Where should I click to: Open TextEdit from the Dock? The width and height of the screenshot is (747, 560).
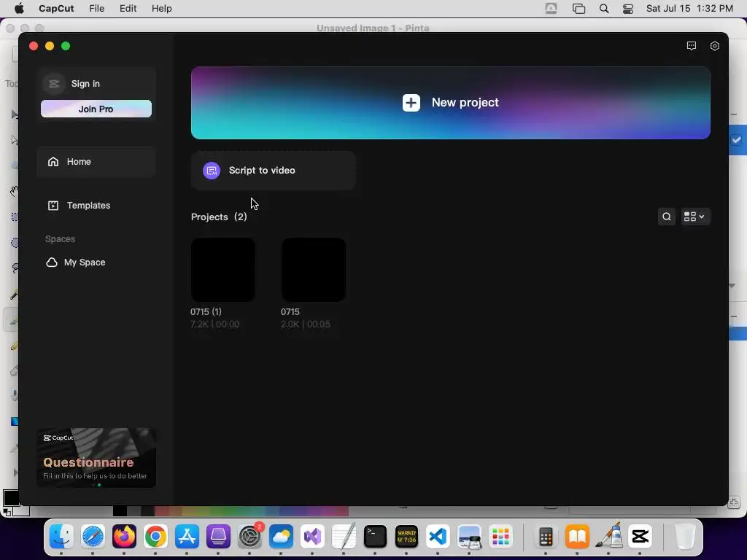click(344, 537)
